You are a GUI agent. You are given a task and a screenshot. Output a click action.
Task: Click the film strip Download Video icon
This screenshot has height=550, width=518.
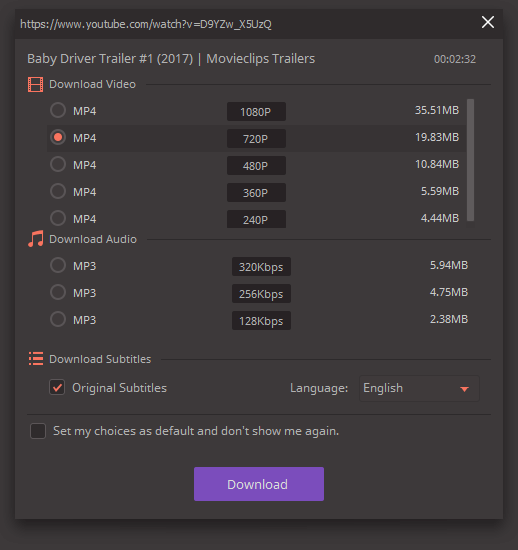pyautogui.click(x=35, y=85)
